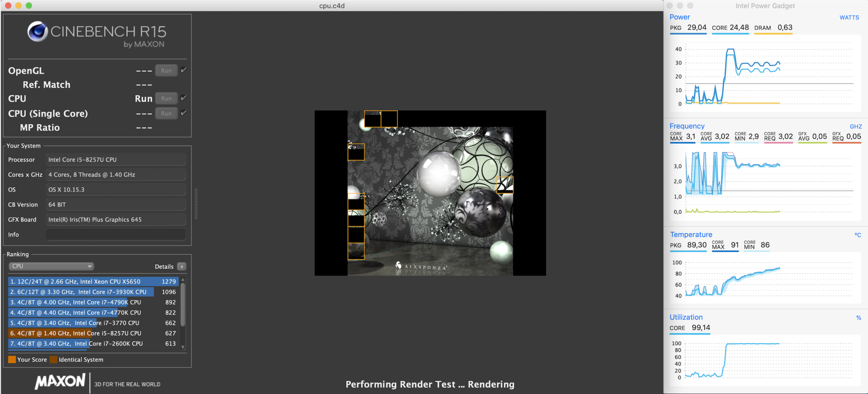Minimize Cinebench with the yellow button
Screen dimensions: 868x394
tap(19, 5)
